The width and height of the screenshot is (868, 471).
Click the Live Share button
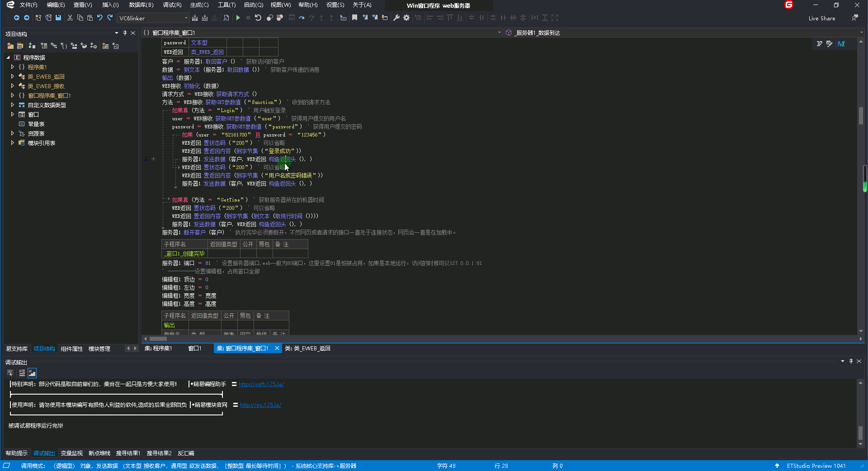click(x=822, y=19)
